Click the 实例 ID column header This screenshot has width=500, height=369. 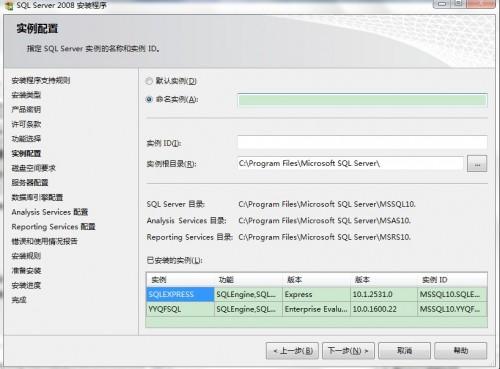pyautogui.click(x=452, y=280)
